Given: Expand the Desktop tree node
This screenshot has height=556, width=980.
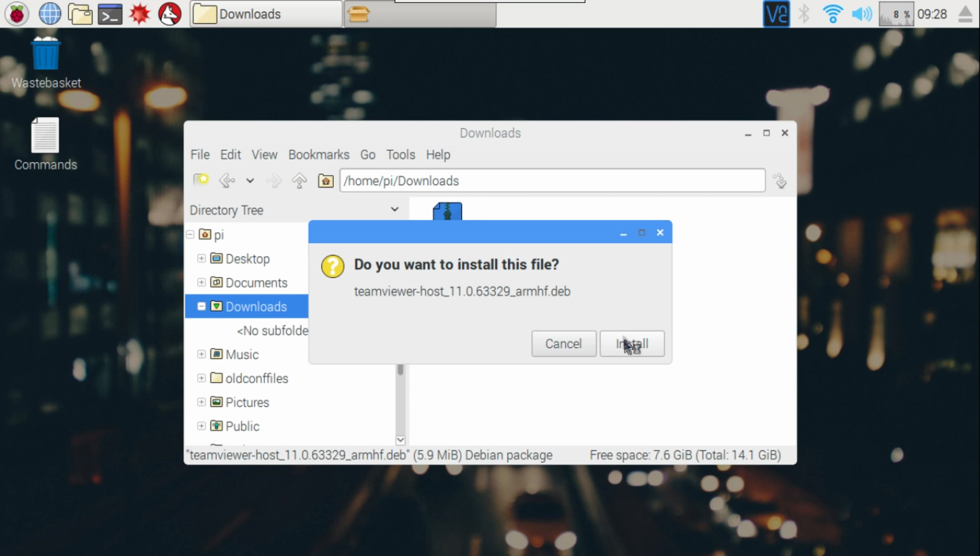Looking at the screenshot, I should 202,258.
